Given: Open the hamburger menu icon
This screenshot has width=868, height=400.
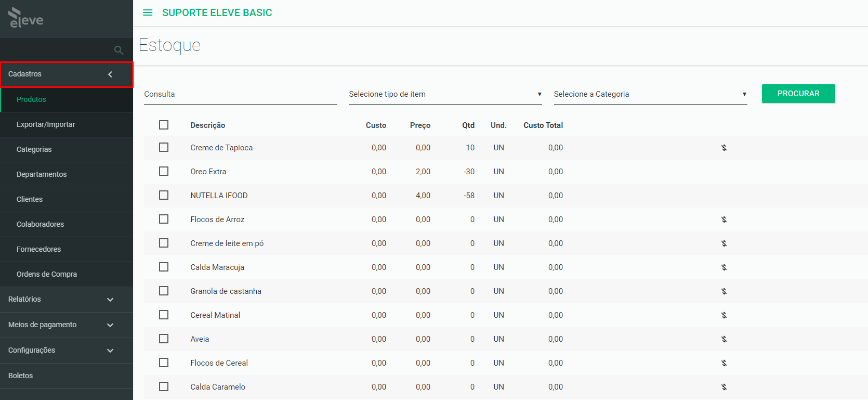Looking at the screenshot, I should 148,12.
